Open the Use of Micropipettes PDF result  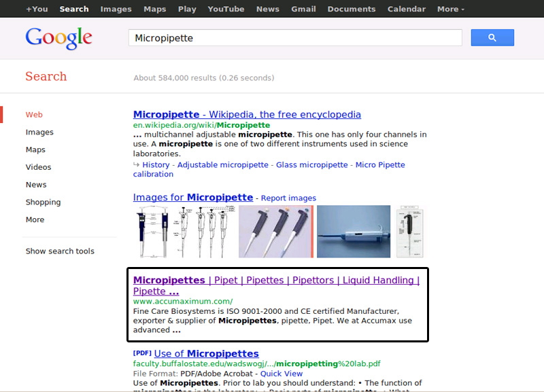click(207, 353)
